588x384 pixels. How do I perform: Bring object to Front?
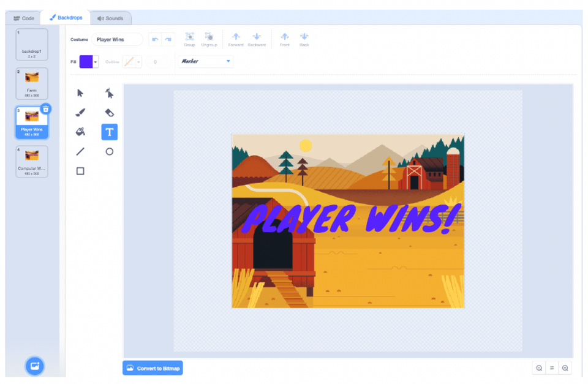click(285, 39)
